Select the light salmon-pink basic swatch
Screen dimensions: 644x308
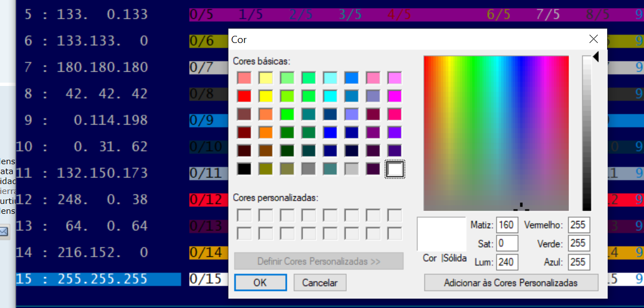coord(244,78)
